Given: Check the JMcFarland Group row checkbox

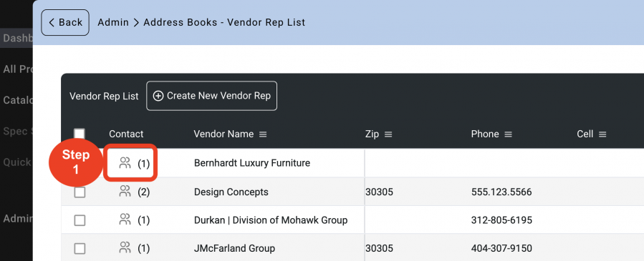Looking at the screenshot, I should click(80, 248).
